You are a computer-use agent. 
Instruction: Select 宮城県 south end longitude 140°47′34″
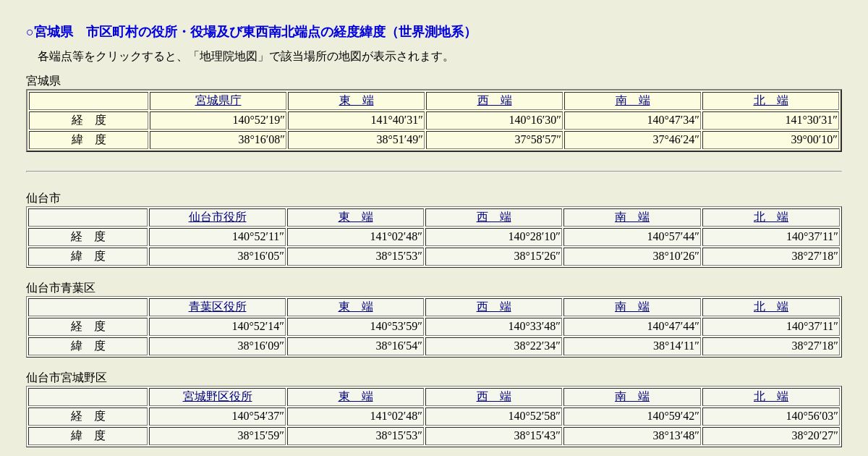[673, 120]
